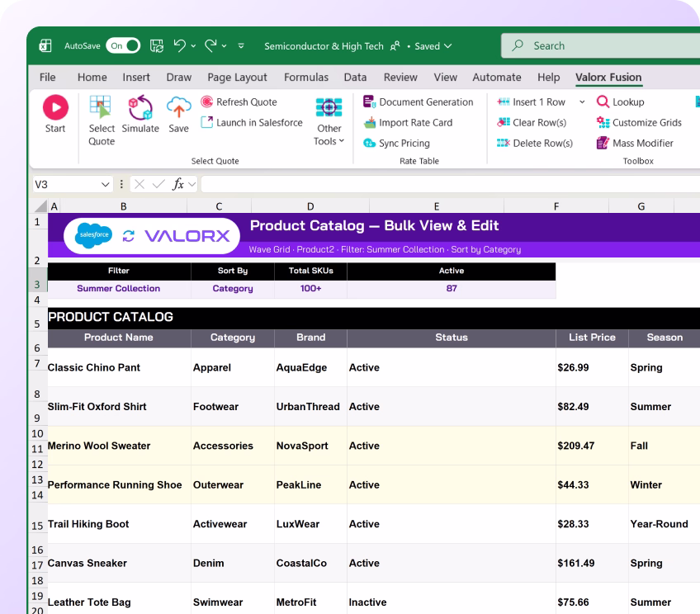Click the Sync Pricing icon
Viewport: 700px width, 614px height.
(x=369, y=143)
